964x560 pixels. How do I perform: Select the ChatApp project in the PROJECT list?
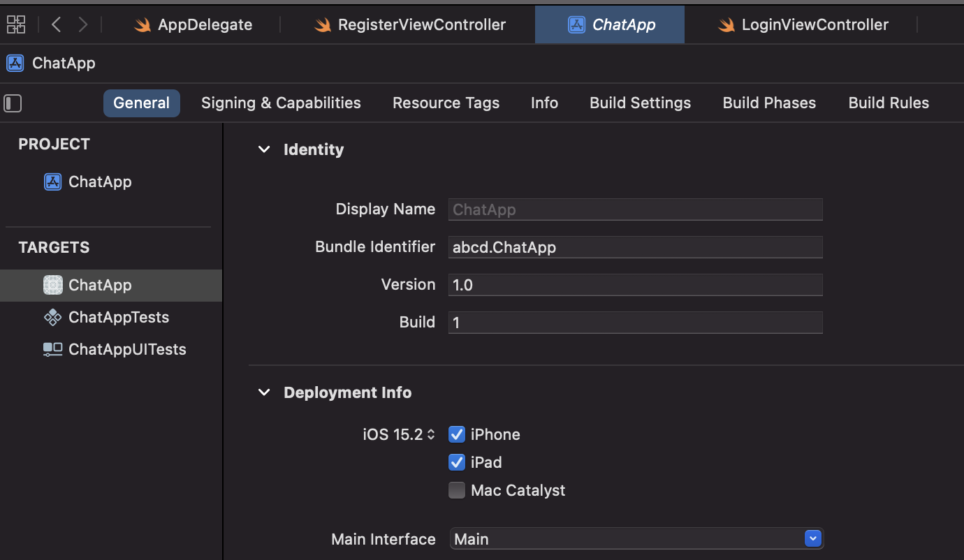pyautogui.click(x=99, y=182)
